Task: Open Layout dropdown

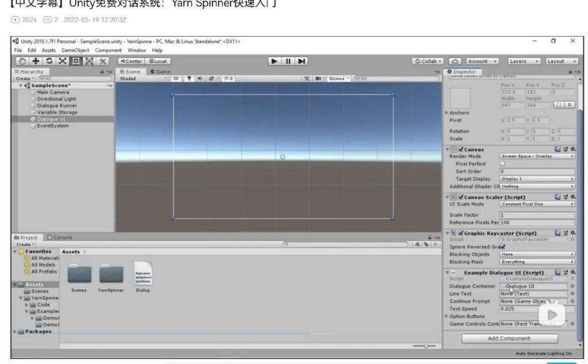Action: pyautogui.click(x=562, y=61)
